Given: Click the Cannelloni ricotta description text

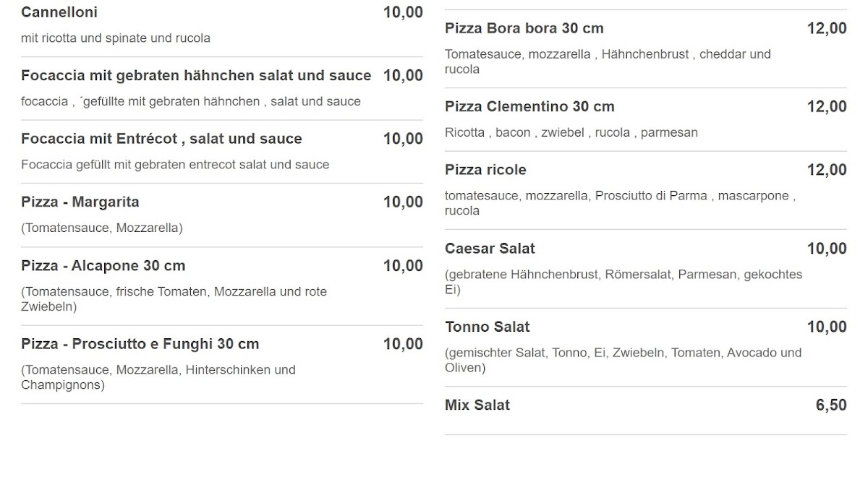Looking at the screenshot, I should [x=116, y=38].
